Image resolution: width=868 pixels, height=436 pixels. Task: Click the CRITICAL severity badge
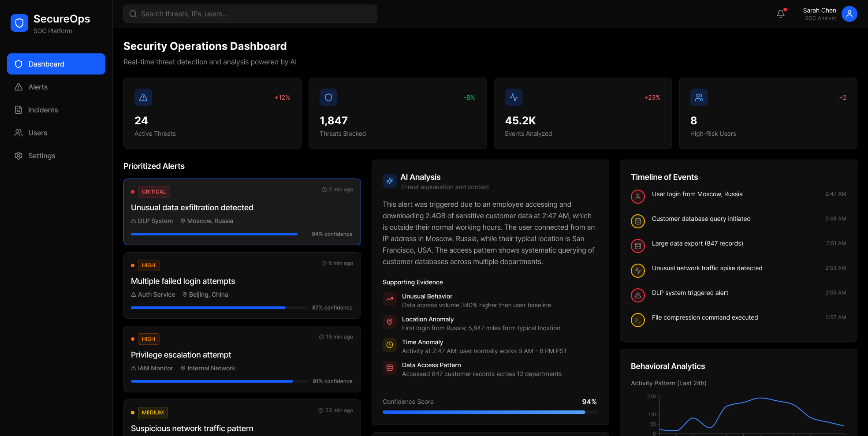coord(154,192)
